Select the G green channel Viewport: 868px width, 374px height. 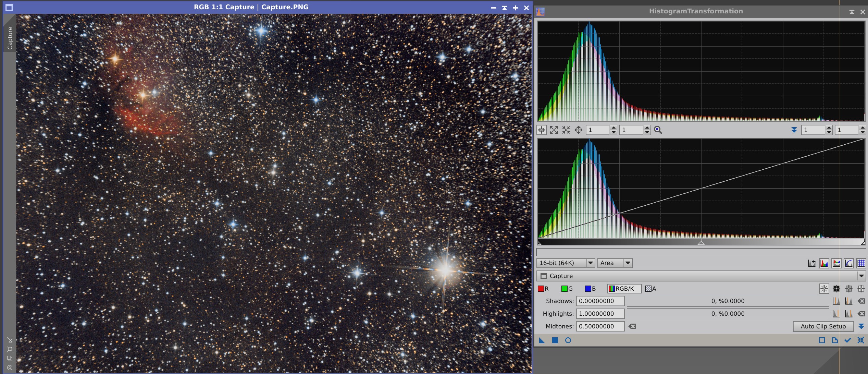click(x=567, y=289)
